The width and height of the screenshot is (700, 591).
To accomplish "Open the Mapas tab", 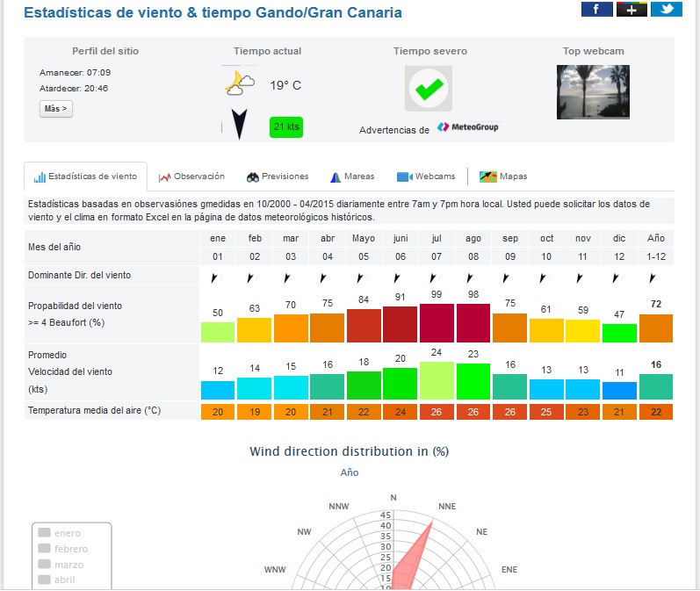I will pos(503,177).
